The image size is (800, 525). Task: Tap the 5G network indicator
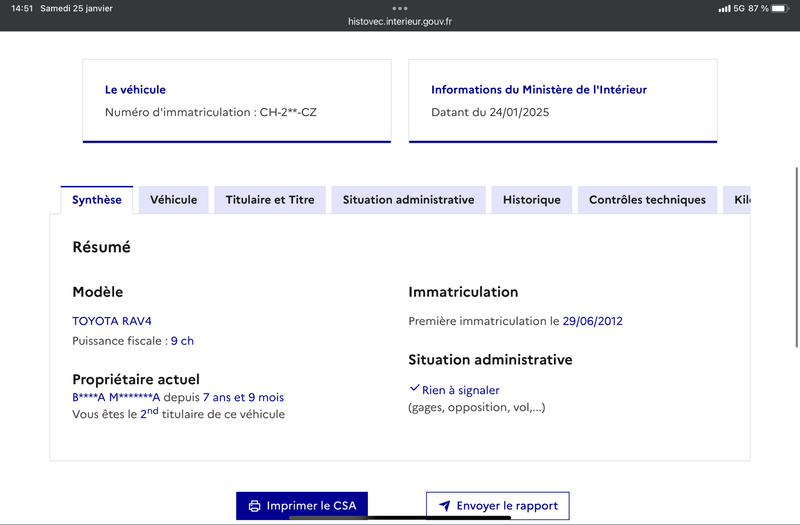pyautogui.click(x=739, y=8)
